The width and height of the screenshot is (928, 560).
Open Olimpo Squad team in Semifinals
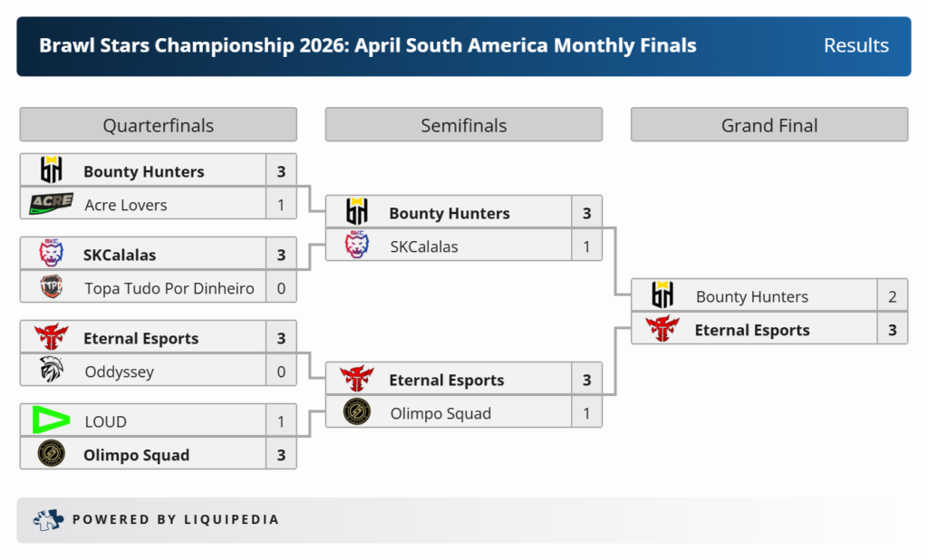point(440,413)
